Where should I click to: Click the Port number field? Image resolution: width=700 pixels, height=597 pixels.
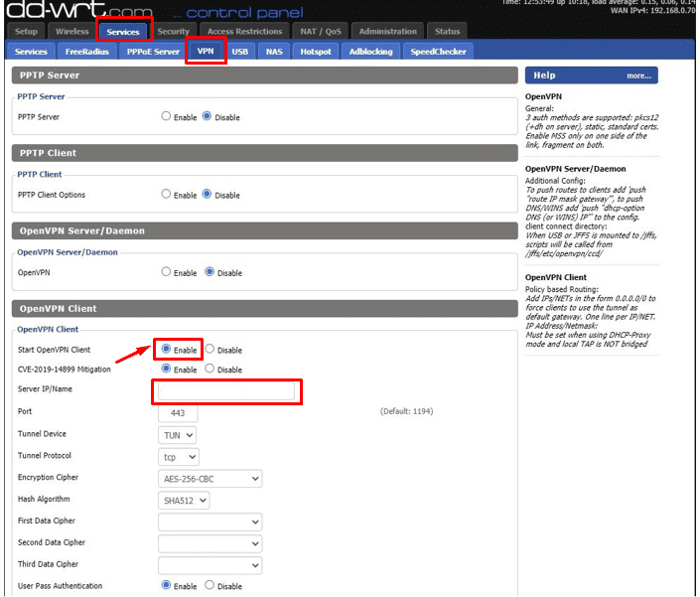pos(178,412)
